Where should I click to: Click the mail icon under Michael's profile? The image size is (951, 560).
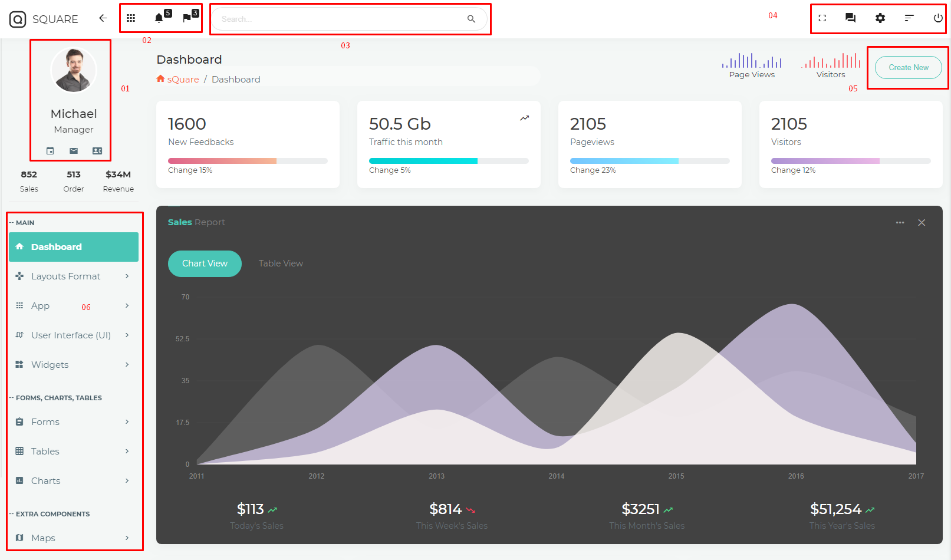74,151
